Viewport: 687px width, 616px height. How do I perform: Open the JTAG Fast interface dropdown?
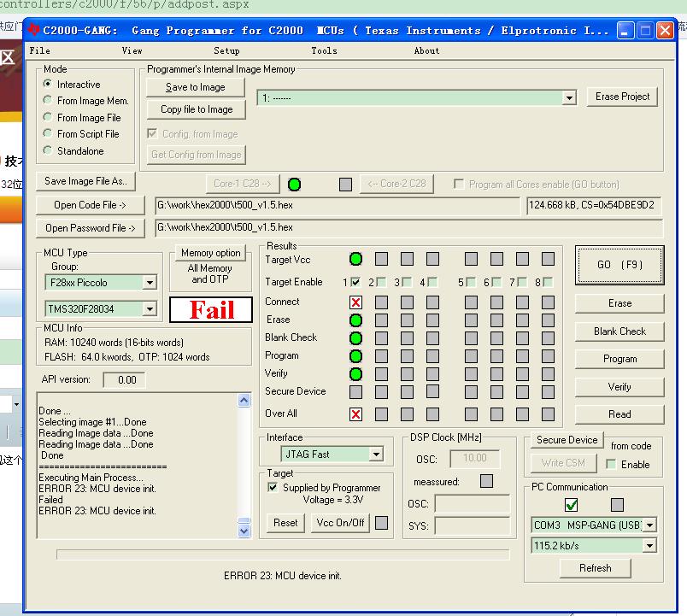coord(376,455)
